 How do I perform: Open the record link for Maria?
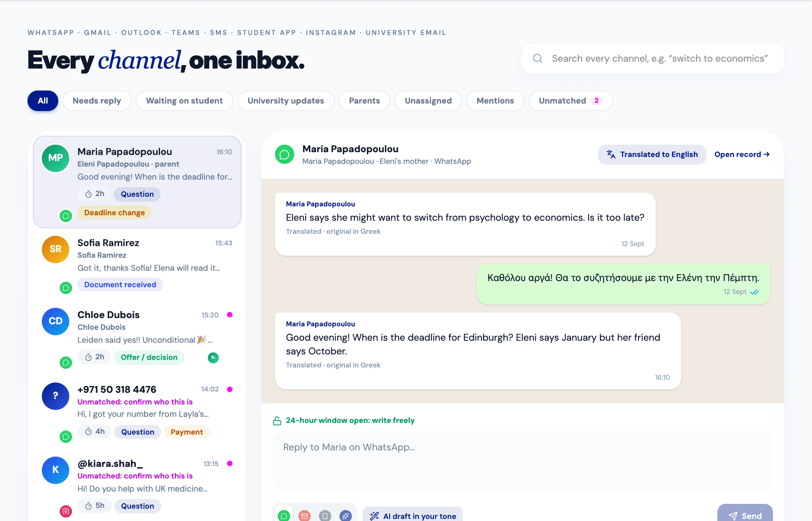tap(742, 155)
